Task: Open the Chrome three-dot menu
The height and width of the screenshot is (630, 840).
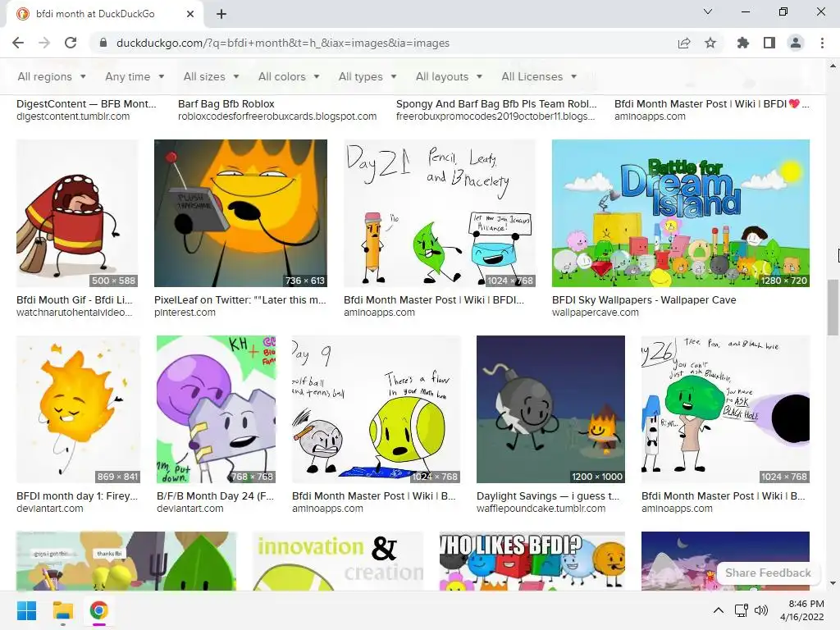Action: point(822,43)
